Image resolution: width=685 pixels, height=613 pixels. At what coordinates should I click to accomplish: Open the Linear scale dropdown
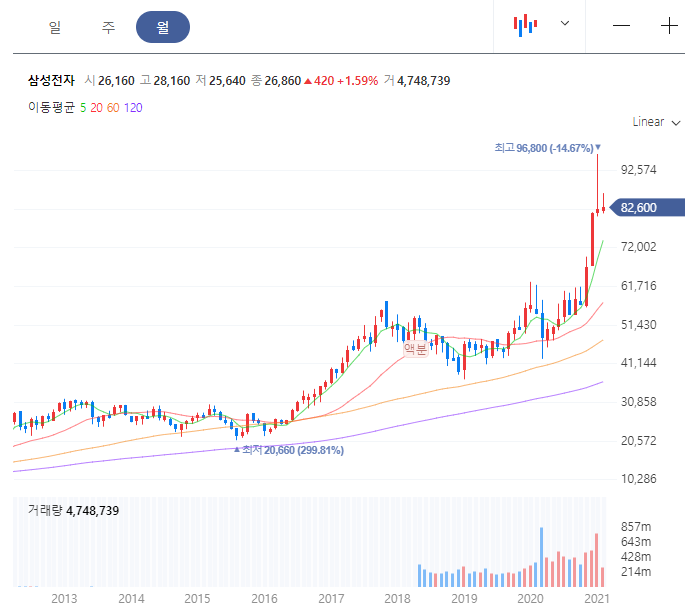tap(656, 122)
